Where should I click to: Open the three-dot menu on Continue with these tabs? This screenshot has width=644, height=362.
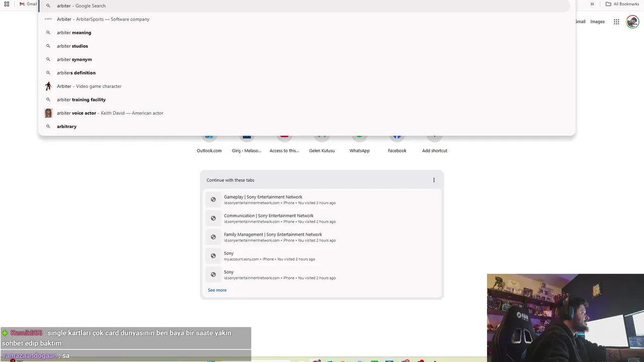click(434, 180)
